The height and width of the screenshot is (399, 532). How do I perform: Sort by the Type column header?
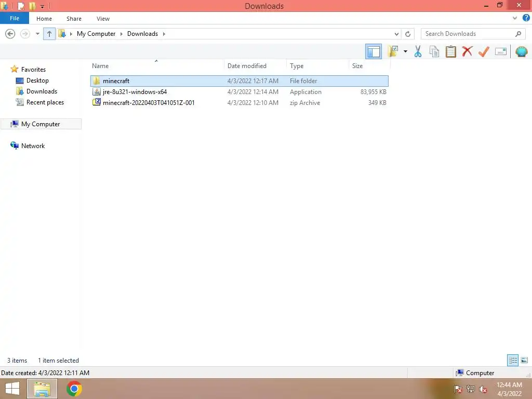(x=317, y=66)
